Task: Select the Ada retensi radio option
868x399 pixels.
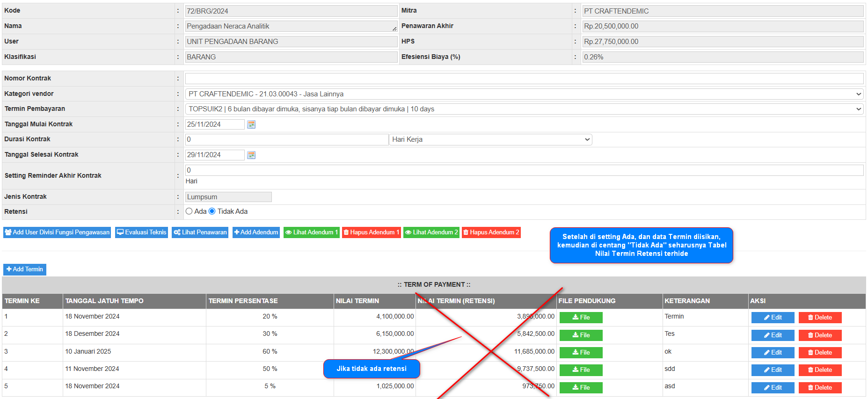Action: pos(189,211)
